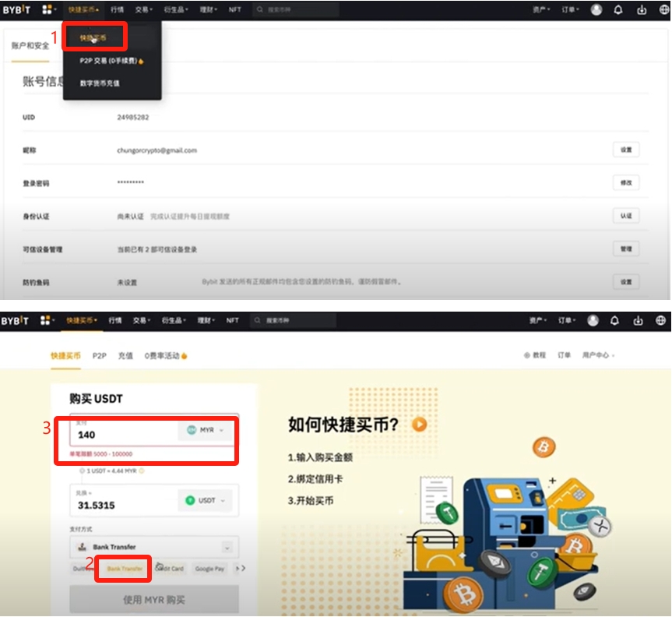The height and width of the screenshot is (617, 672).
Task: Click the MYR currency icon
Action: coord(192,429)
